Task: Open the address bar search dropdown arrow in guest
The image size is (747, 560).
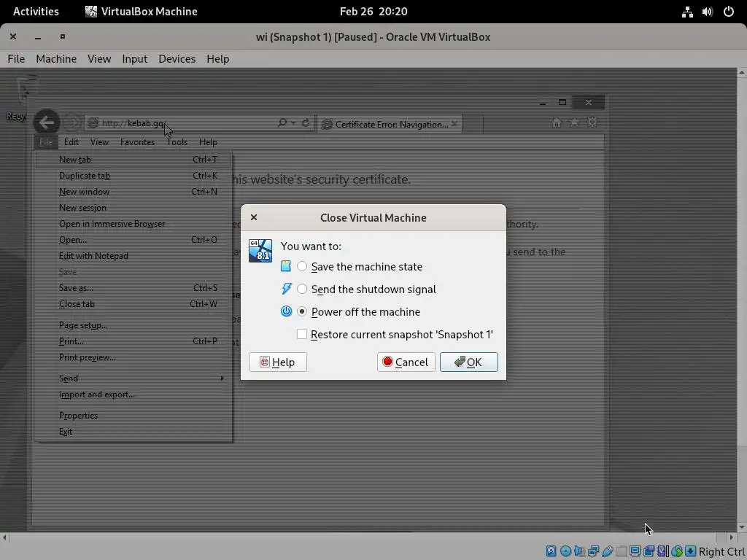Action: click(x=293, y=122)
